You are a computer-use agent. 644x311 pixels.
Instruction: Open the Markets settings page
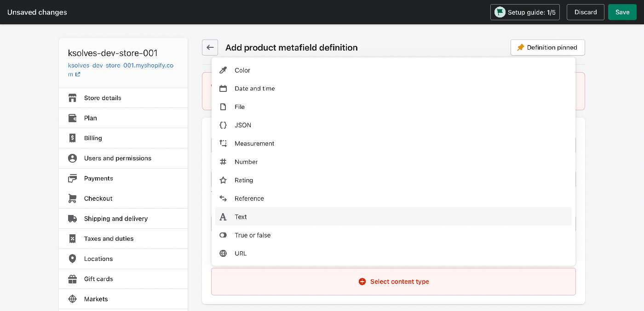pyautogui.click(x=123, y=299)
